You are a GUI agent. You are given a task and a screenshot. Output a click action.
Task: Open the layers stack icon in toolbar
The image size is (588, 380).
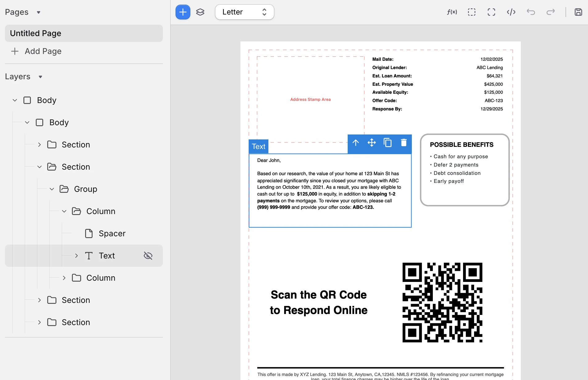click(200, 12)
